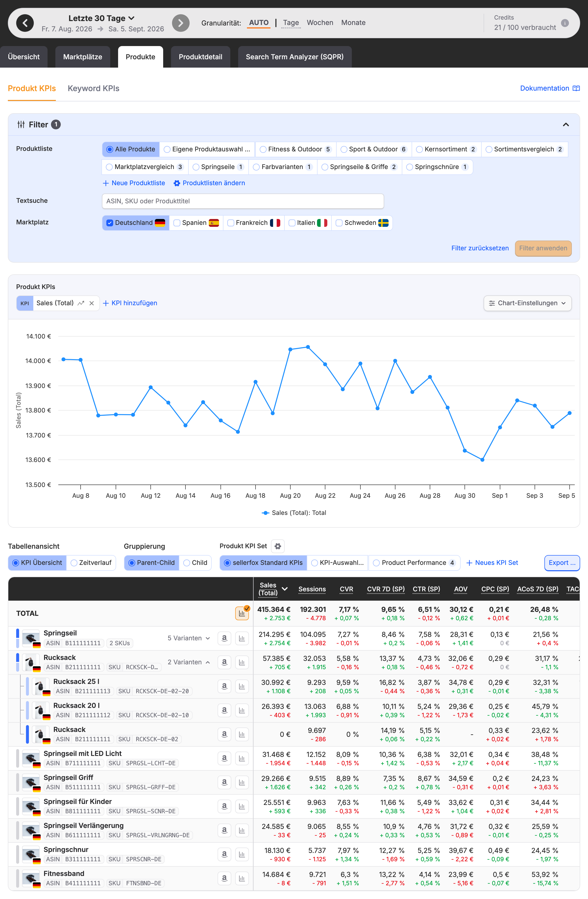The image size is (588, 899).
Task: Remove the Sales (Total) KPI chip
Action: 91,303
